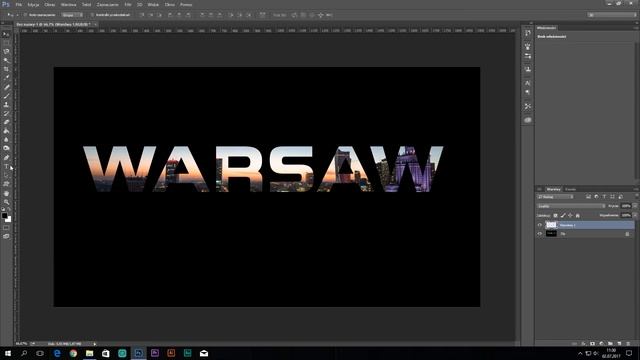Image resolution: width=640 pixels, height=360 pixels.
Task: Open the Plik menu
Action: [x=19, y=5]
